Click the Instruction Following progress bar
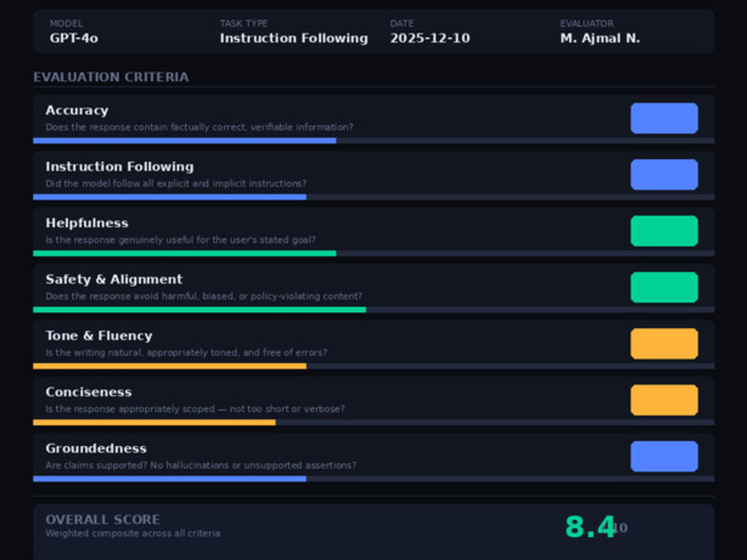 pyautogui.click(x=373, y=196)
